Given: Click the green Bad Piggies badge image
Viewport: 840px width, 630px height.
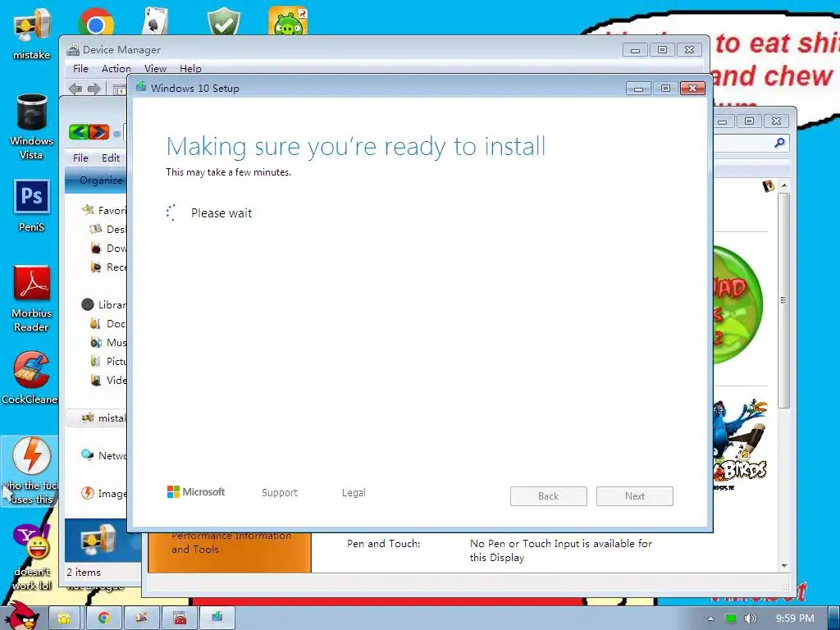Looking at the screenshot, I should coord(738,304).
